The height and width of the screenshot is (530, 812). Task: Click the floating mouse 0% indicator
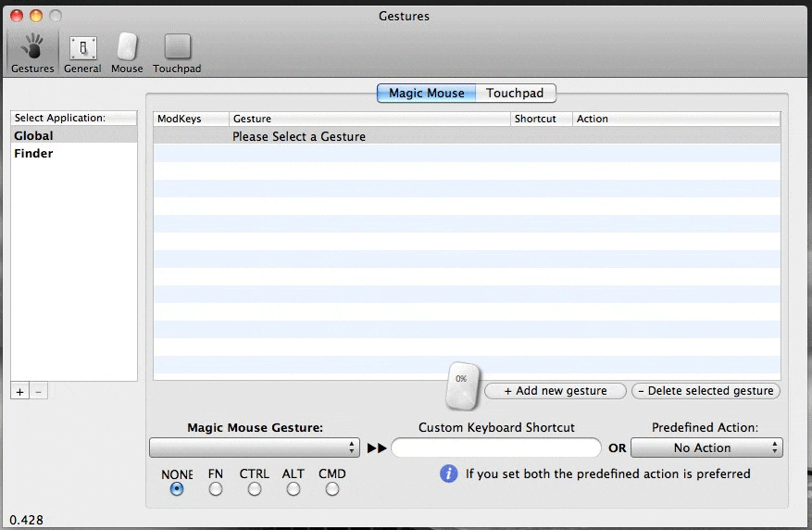[x=462, y=385]
